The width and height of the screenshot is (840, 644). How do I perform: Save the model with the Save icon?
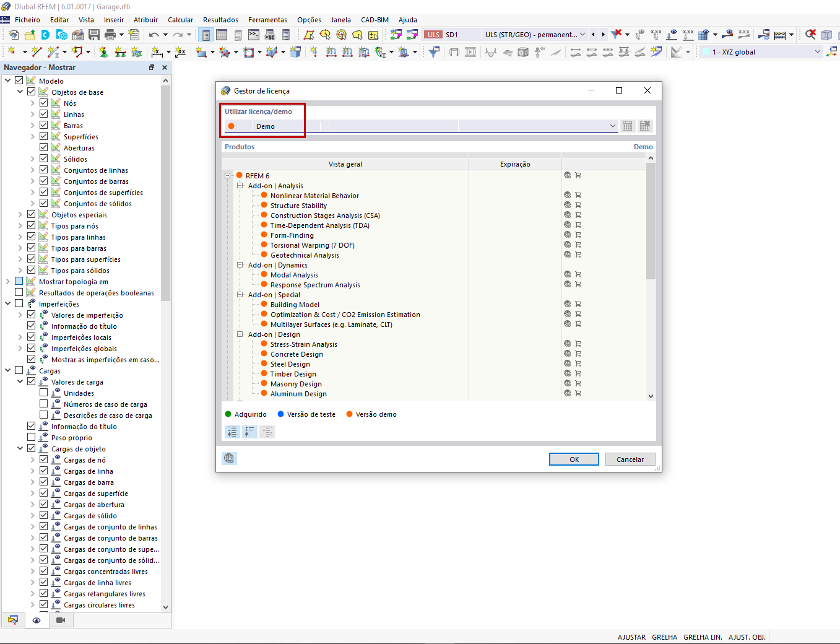pos(93,35)
